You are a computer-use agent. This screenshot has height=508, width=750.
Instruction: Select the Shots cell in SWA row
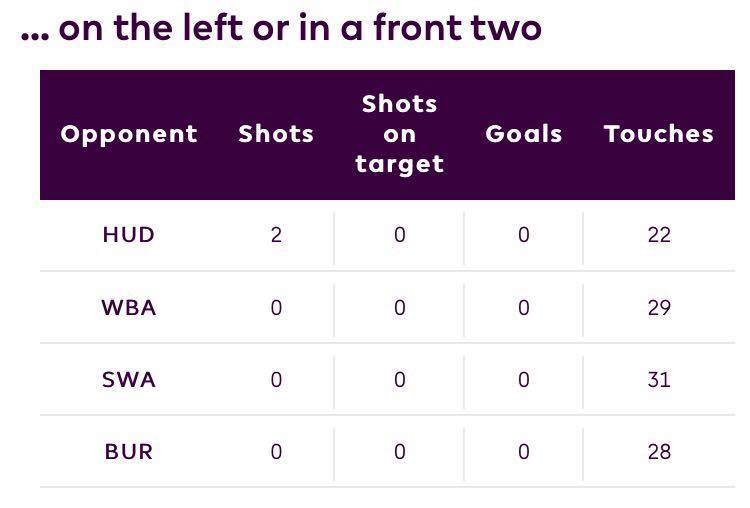coord(276,380)
